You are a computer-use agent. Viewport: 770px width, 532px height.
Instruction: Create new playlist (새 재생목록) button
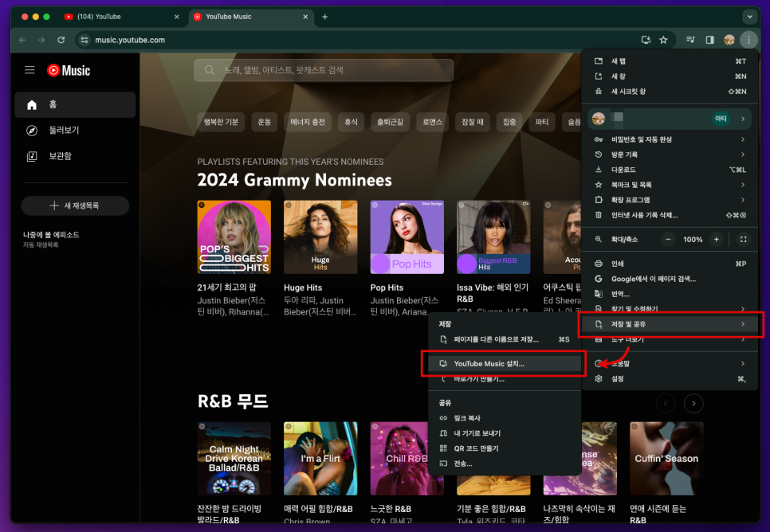[x=75, y=205]
